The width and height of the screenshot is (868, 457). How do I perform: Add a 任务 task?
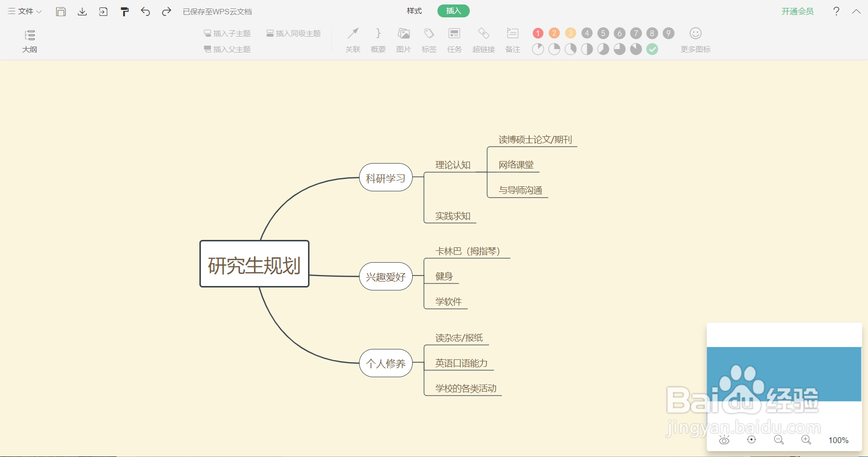pos(454,41)
